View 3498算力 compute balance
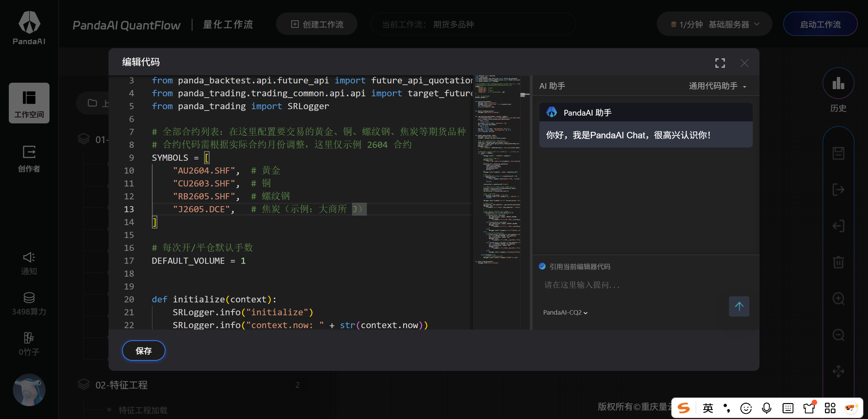Viewport: 868px width, 419px height. pyautogui.click(x=29, y=304)
